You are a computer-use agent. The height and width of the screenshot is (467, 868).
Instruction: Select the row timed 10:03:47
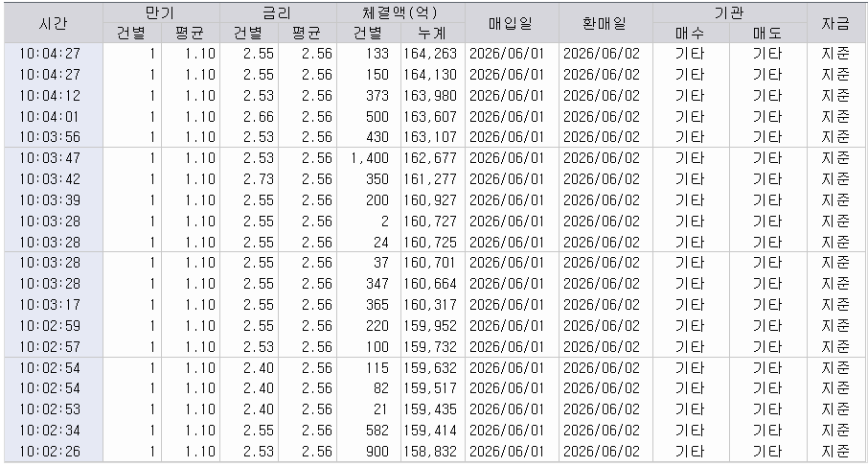click(434, 158)
